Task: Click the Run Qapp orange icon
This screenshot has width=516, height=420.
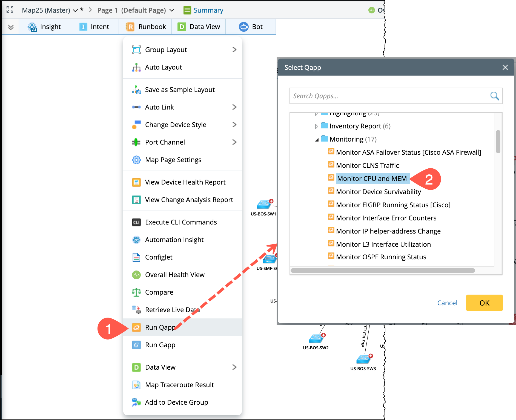Action: point(136,327)
